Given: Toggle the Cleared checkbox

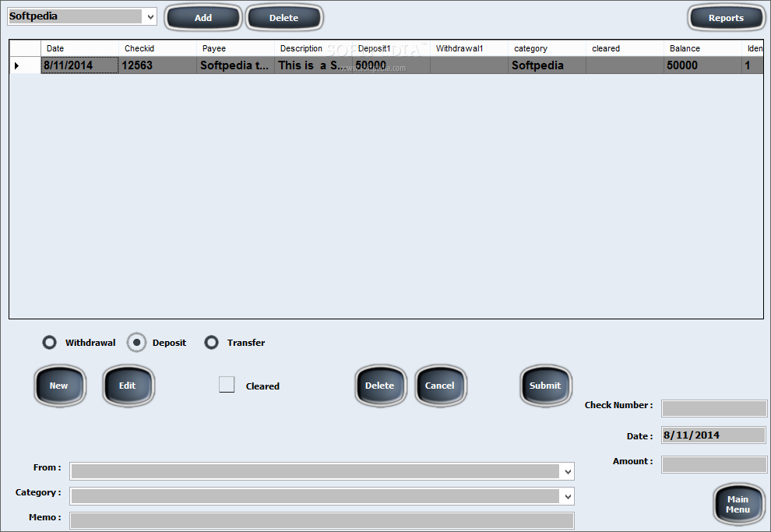Looking at the screenshot, I should point(227,385).
